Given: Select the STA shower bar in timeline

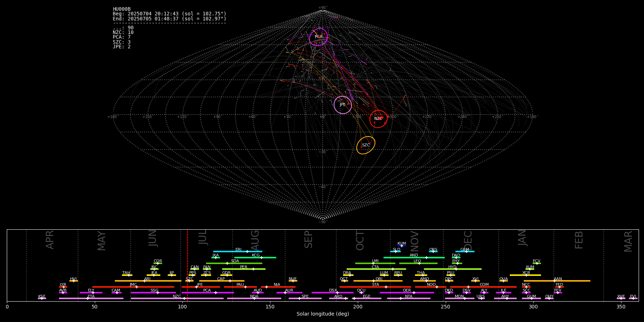Looking at the screenshot, I should click(375, 287).
